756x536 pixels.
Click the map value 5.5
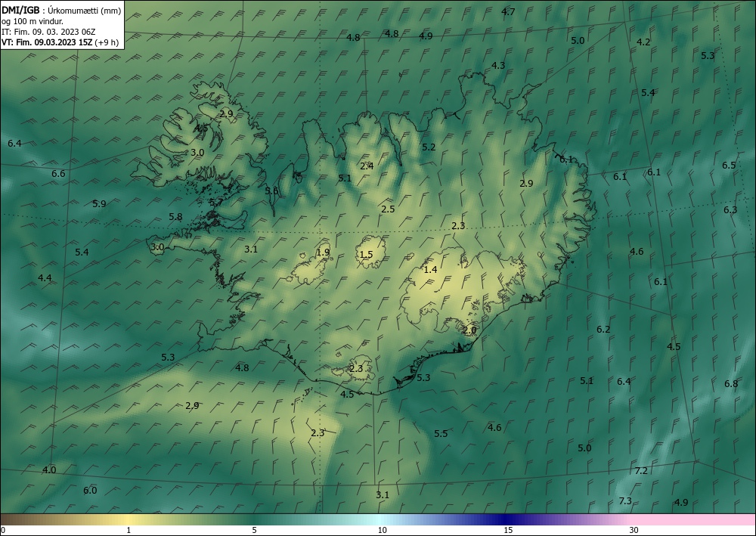(x=441, y=434)
